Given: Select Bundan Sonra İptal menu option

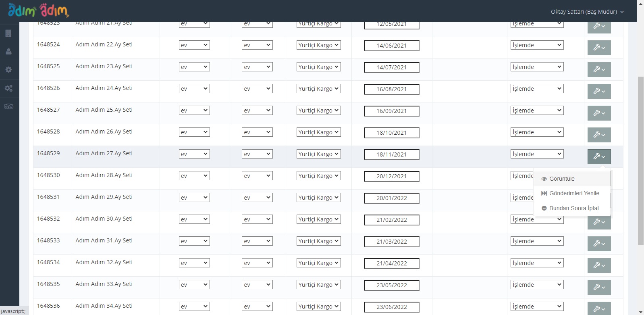Looking at the screenshot, I should pos(574,208).
